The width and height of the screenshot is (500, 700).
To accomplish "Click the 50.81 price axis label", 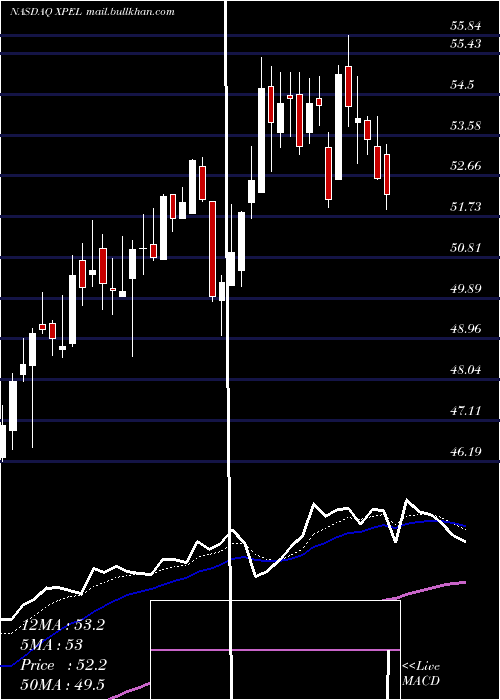I will click(466, 247).
